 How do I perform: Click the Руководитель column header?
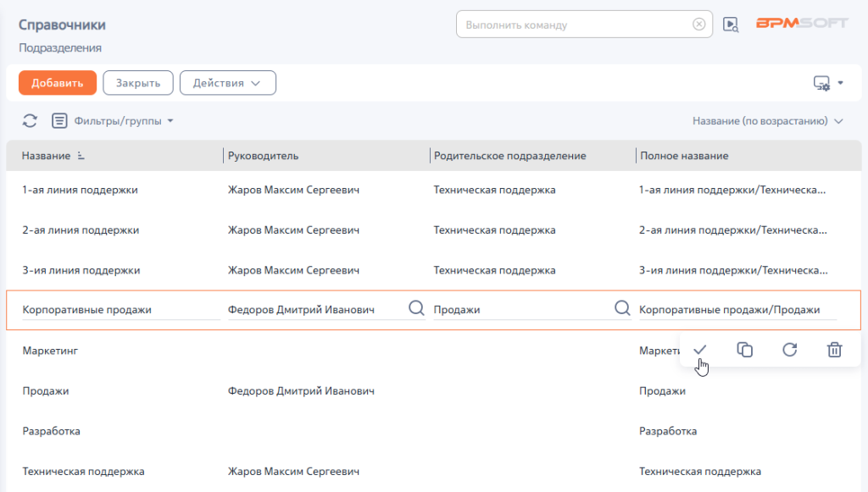tap(263, 156)
